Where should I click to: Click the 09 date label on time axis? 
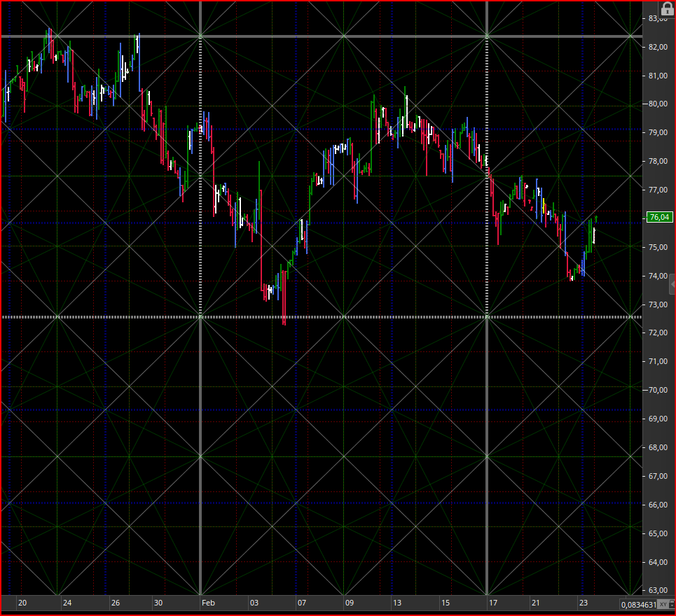pyautogui.click(x=350, y=603)
